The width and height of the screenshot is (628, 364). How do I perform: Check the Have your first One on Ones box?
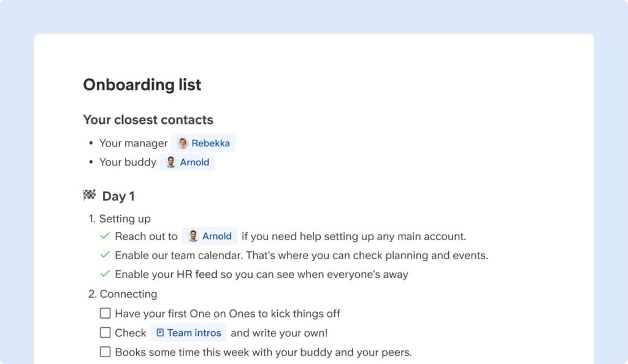coord(105,314)
